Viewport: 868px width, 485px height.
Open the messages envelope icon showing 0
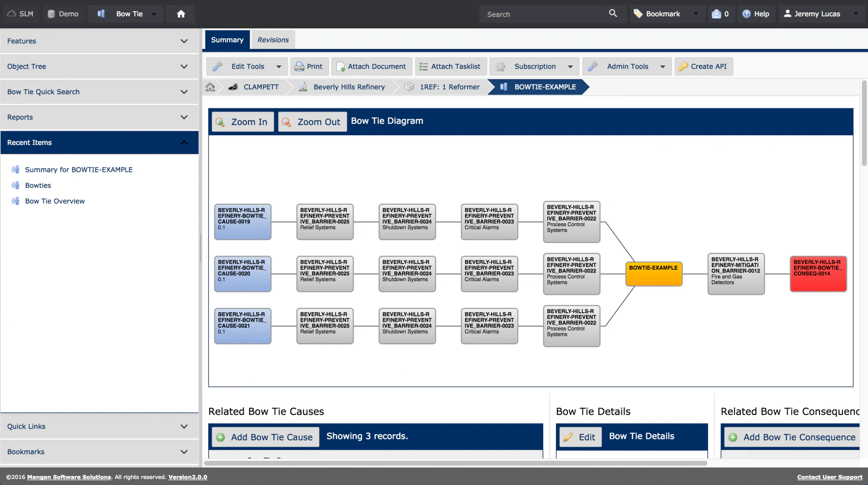[715, 14]
